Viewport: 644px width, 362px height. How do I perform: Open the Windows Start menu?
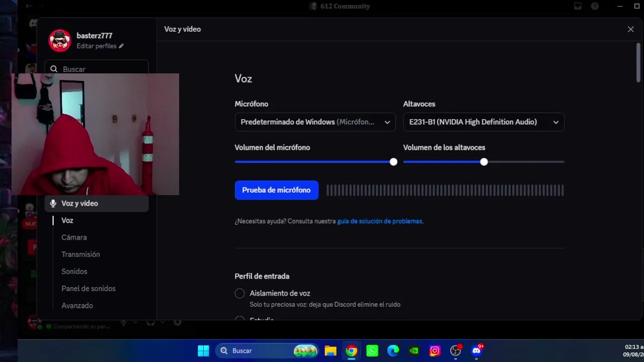coord(203,351)
